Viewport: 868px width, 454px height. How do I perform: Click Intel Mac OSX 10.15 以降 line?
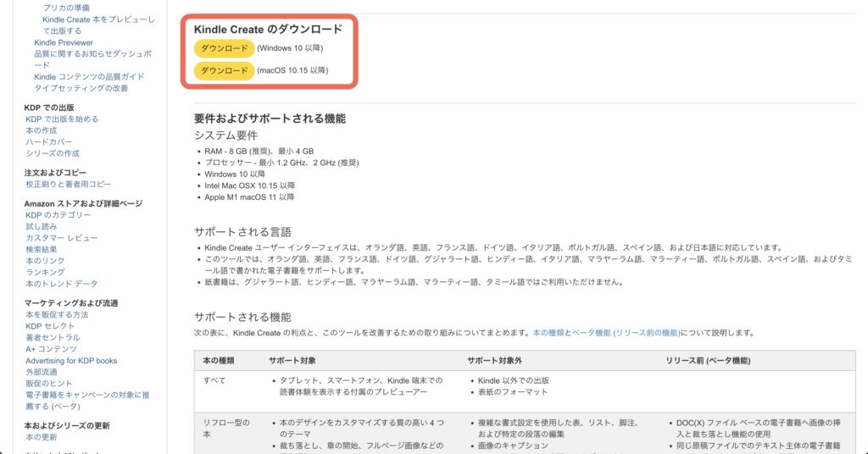coord(250,185)
